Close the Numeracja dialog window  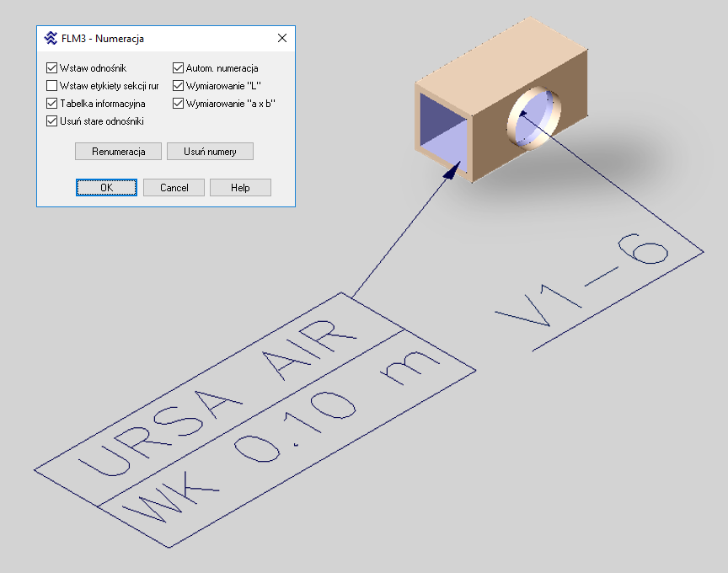(x=282, y=39)
